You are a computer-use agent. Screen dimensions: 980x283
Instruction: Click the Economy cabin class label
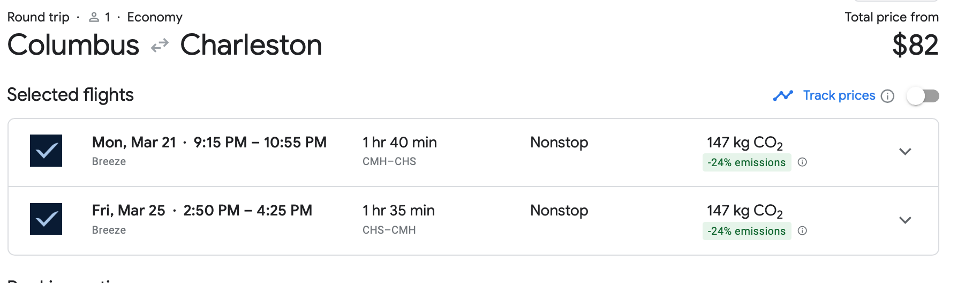[155, 17]
